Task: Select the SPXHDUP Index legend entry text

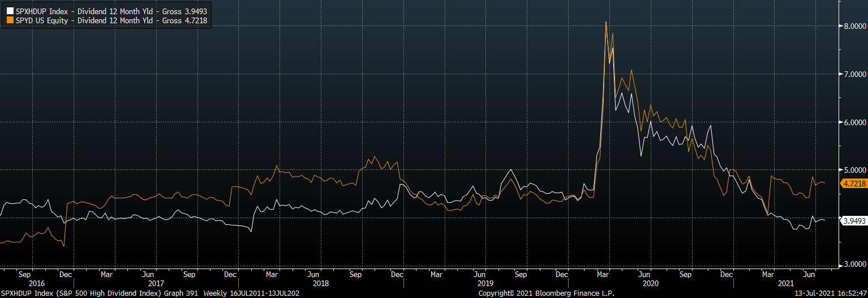Action: click(x=111, y=11)
